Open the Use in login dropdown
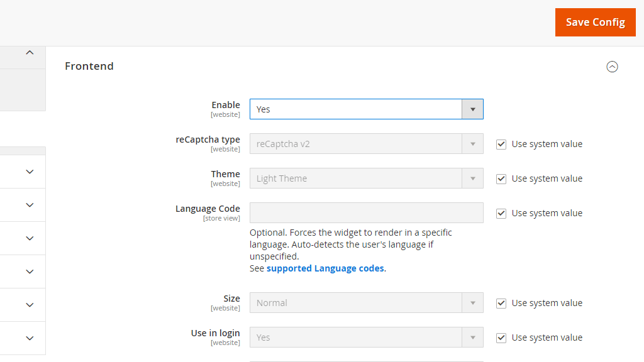The height and width of the screenshot is (362, 644). tap(367, 337)
